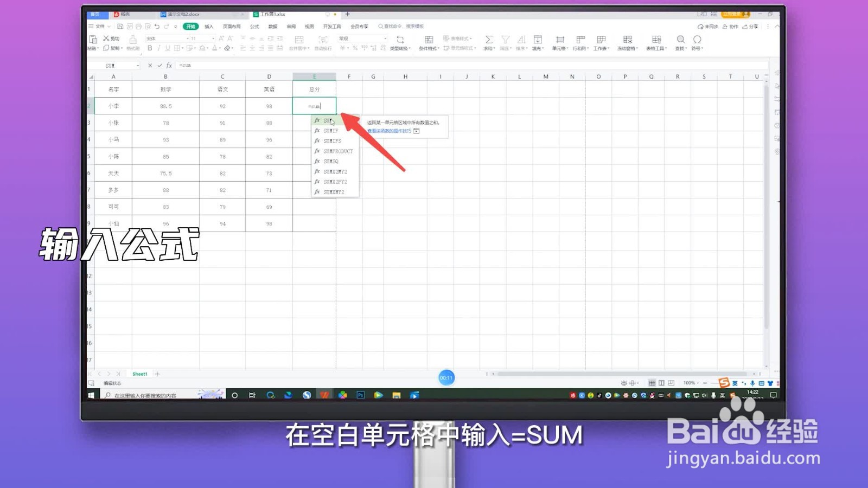Screen dimensions: 868x488
Task: Select SUMIF from the function suggestion list
Action: click(335, 131)
